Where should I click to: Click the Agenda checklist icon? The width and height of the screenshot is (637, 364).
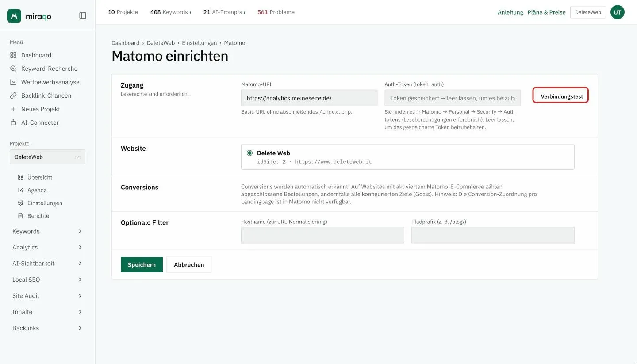coord(20,190)
